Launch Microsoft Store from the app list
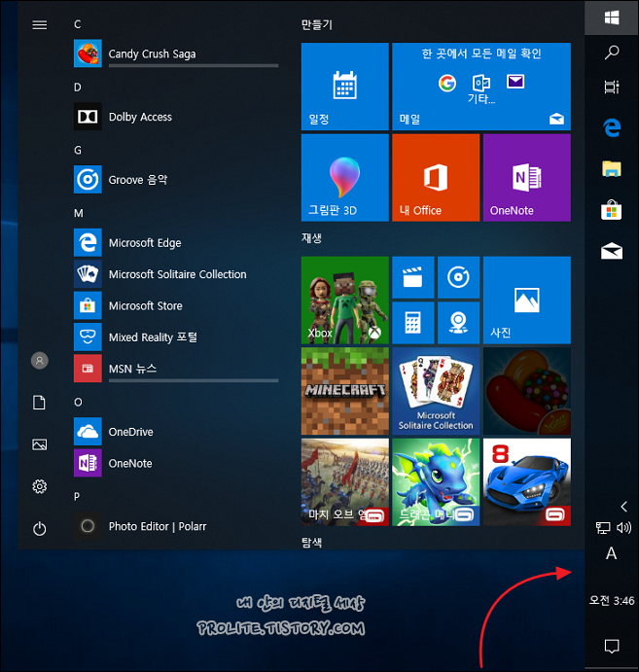This screenshot has width=639, height=672. point(176,305)
